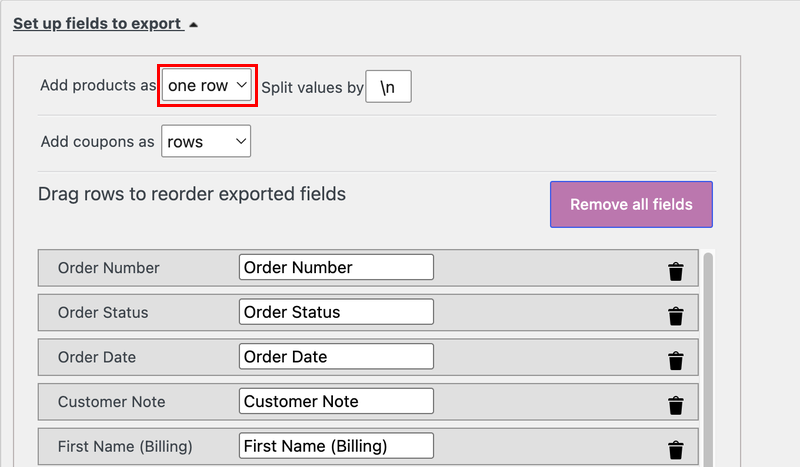The height and width of the screenshot is (467, 800).
Task: Select the Order Number row label
Action: tap(109, 268)
